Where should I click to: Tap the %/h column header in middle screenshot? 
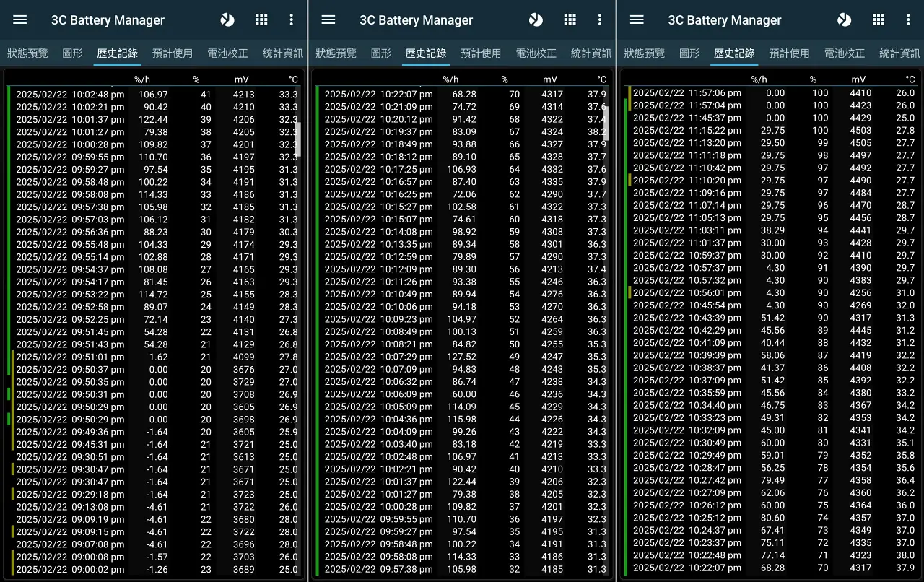tap(450, 79)
